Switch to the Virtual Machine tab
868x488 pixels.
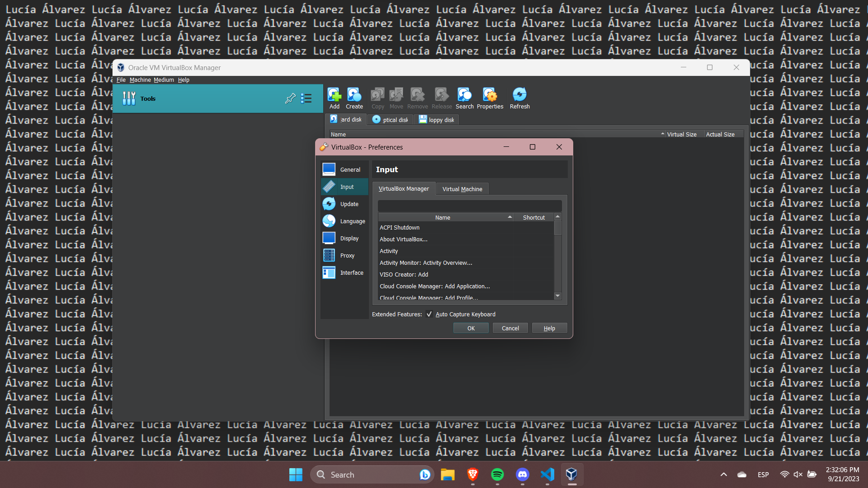coord(462,188)
